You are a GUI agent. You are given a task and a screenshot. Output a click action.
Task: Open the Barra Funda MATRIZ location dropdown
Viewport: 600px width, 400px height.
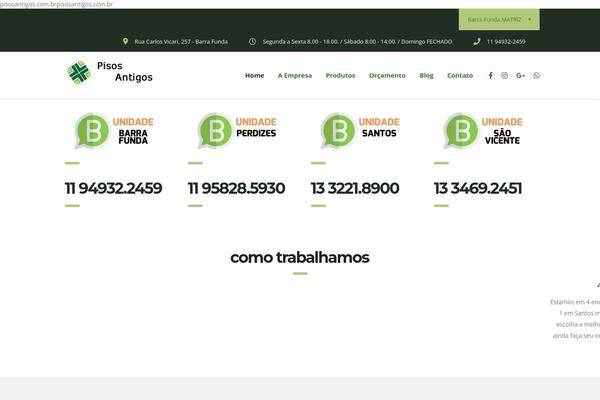pyautogui.click(x=499, y=20)
